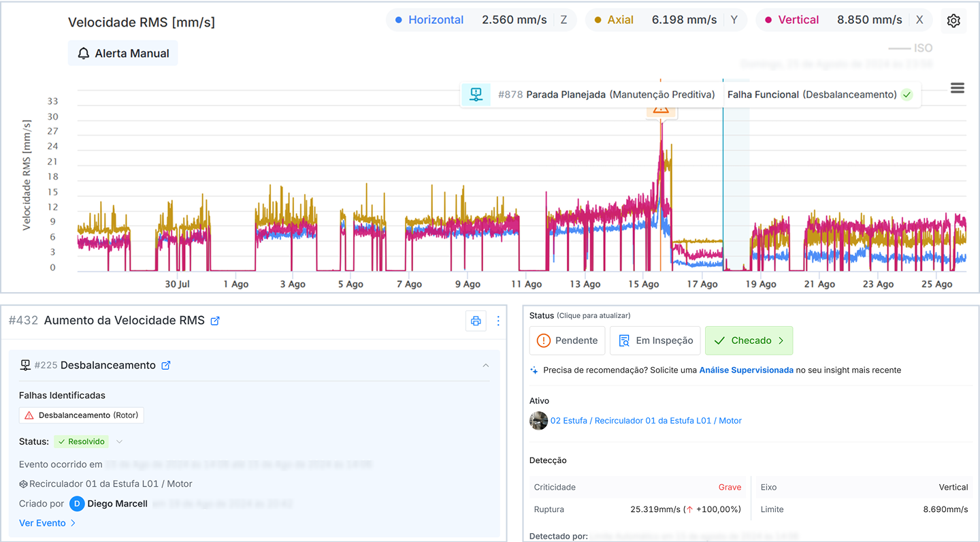Open external link for #225 Desbalanceamento
980x542 pixels.
165,366
